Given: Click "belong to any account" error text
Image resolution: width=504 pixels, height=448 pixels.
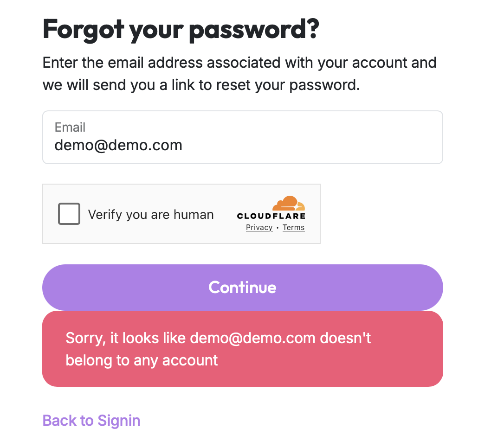Looking at the screenshot, I should pyautogui.click(x=142, y=360).
